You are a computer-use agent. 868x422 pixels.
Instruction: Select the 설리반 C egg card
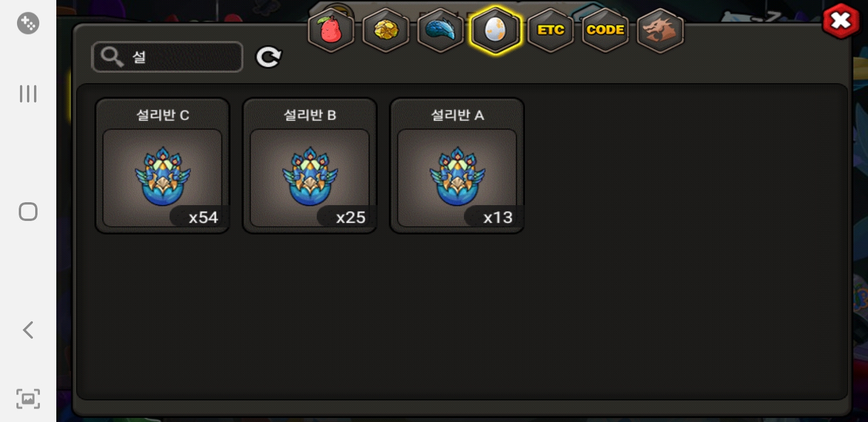pyautogui.click(x=162, y=165)
